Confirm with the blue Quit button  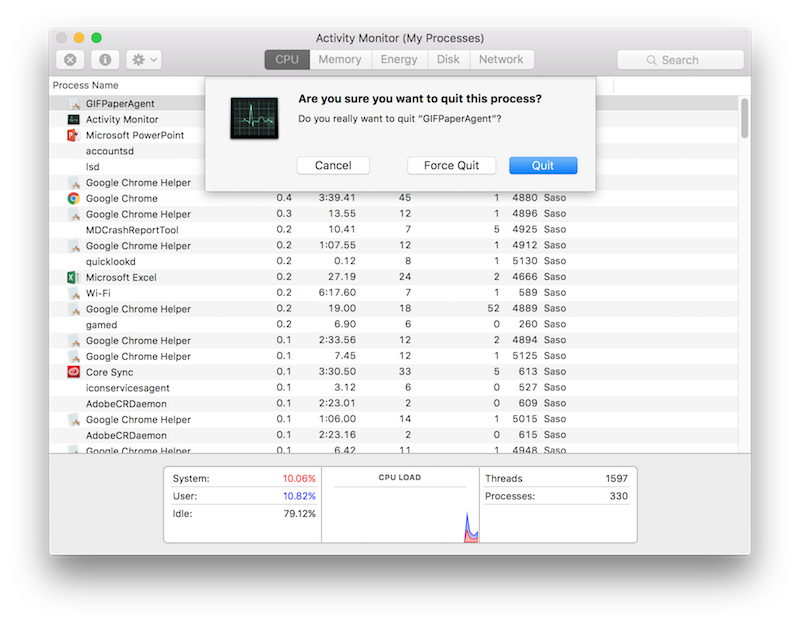542,166
